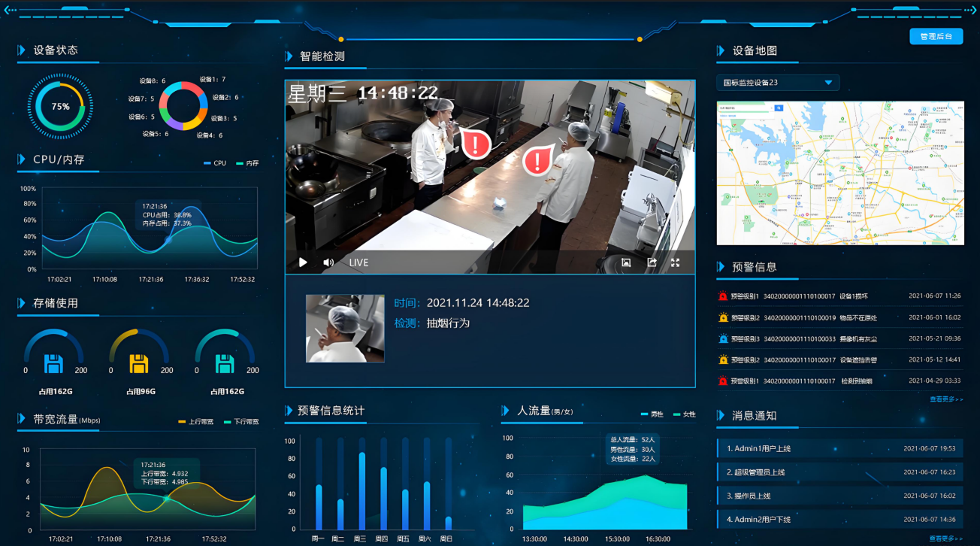Click the 75% device status ring gauge
This screenshot has height=546, width=980.
pos(60,107)
